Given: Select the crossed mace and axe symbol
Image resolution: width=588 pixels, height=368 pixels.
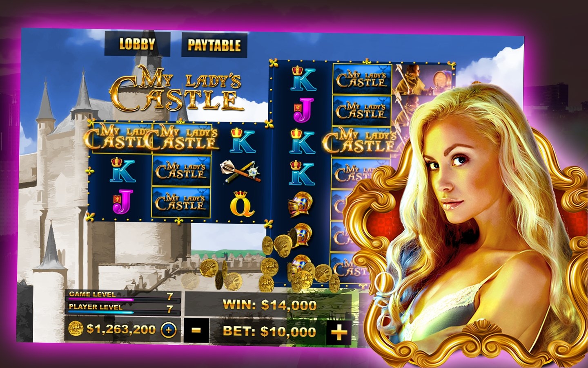Looking at the screenshot, I should 240,172.
